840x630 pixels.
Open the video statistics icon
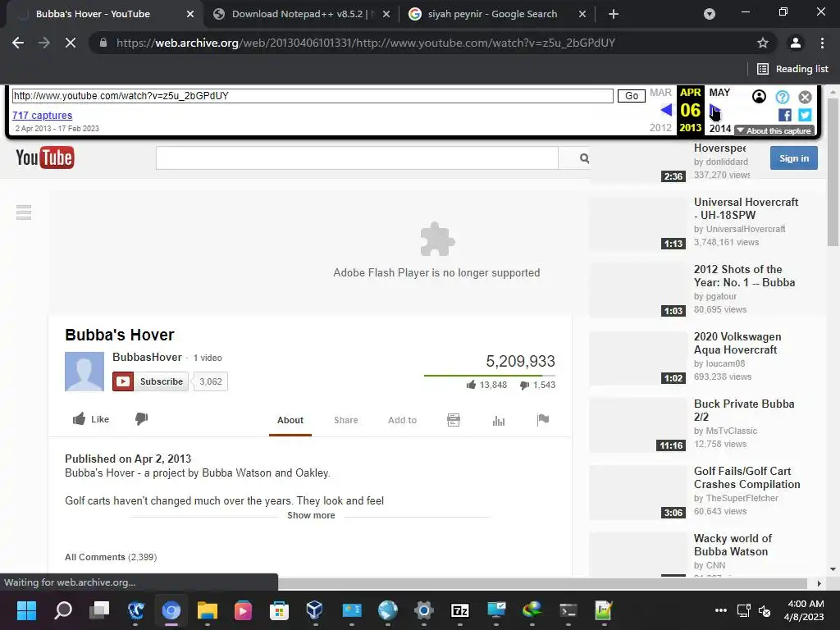click(x=499, y=421)
